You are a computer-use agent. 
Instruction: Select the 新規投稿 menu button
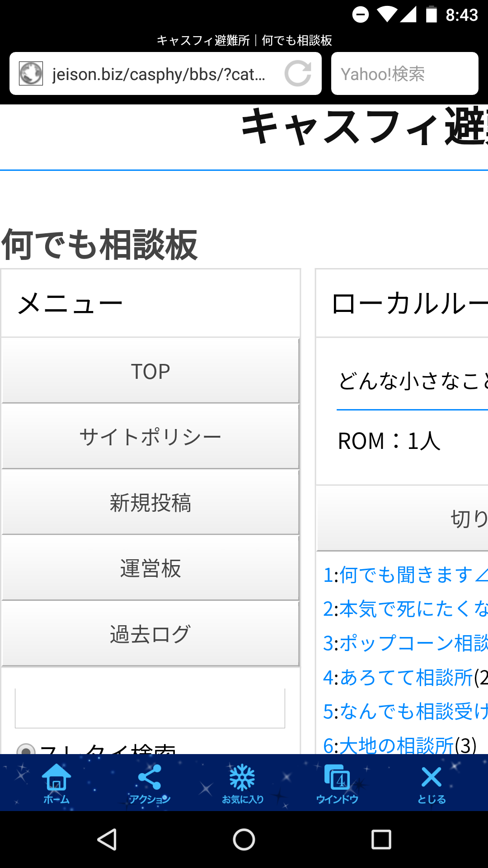click(150, 503)
